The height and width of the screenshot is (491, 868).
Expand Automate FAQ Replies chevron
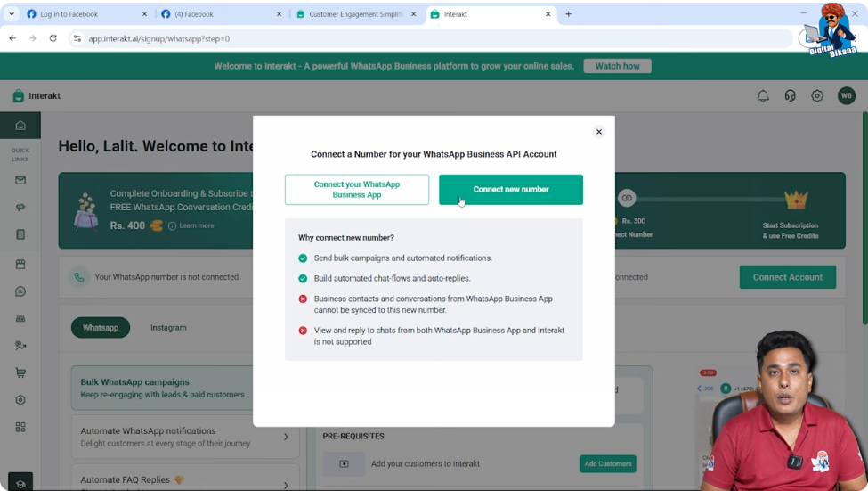coord(286,485)
